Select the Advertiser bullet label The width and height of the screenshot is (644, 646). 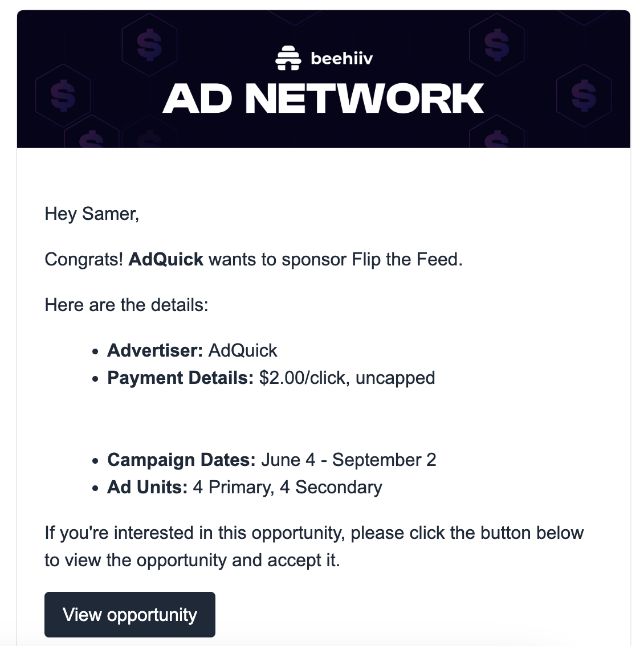[155, 350]
